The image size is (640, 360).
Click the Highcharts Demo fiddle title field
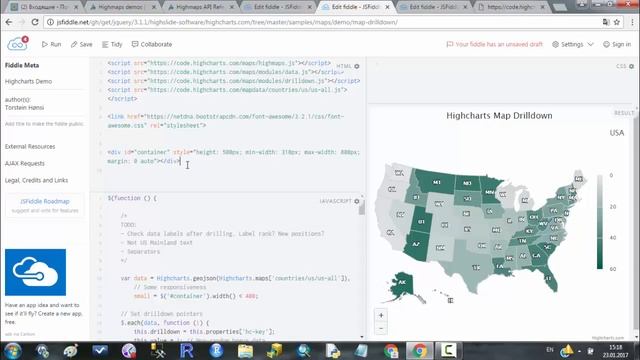tap(29, 81)
